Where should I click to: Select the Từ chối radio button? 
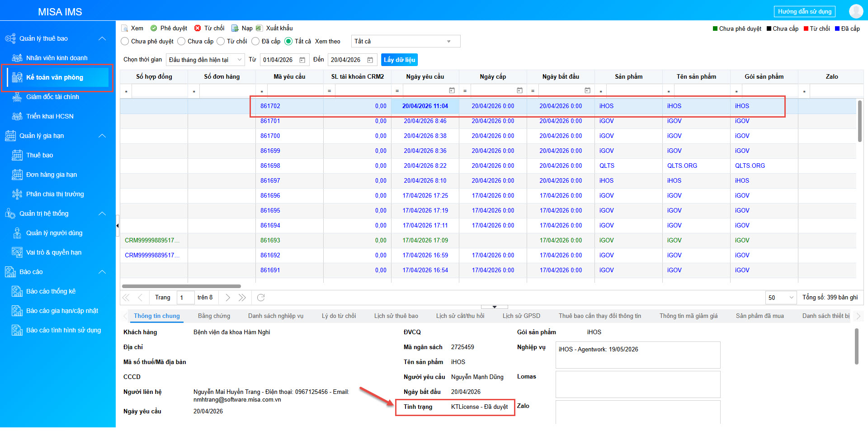[221, 42]
